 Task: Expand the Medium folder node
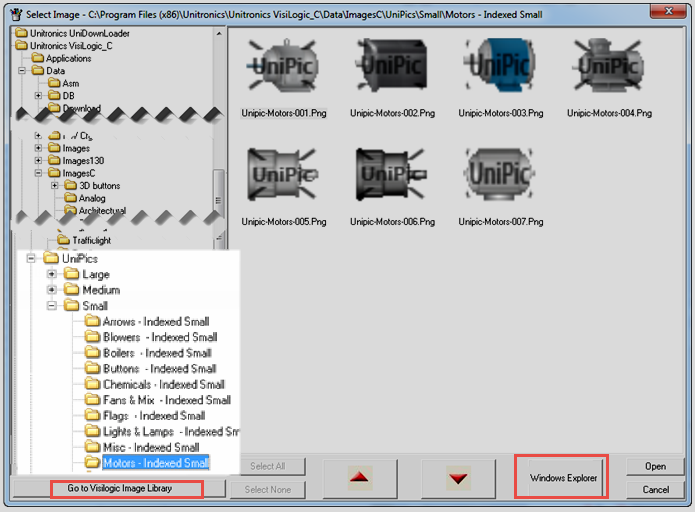pyautogui.click(x=51, y=289)
